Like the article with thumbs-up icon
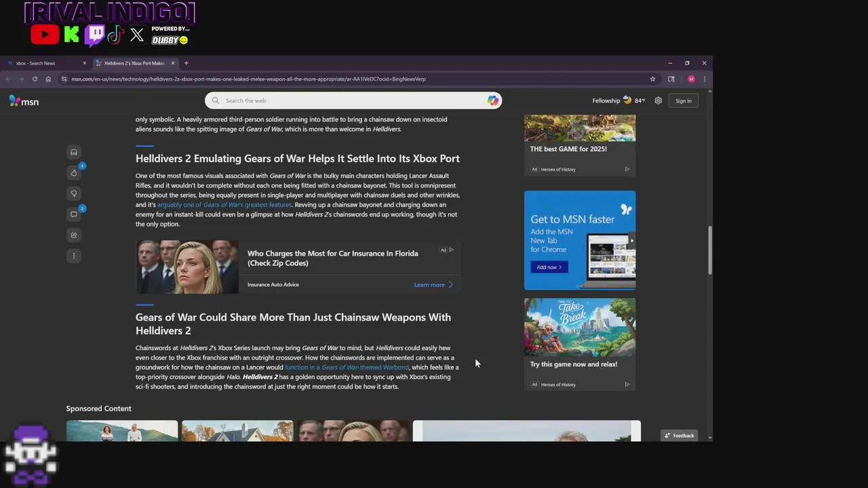Image resolution: width=868 pixels, height=488 pixels. pyautogui.click(x=74, y=173)
